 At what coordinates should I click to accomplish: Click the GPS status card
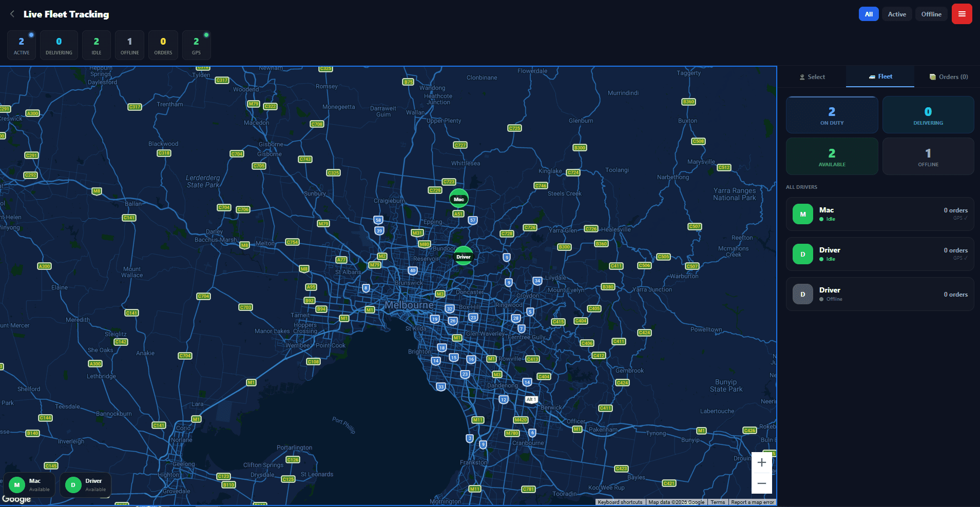click(196, 45)
